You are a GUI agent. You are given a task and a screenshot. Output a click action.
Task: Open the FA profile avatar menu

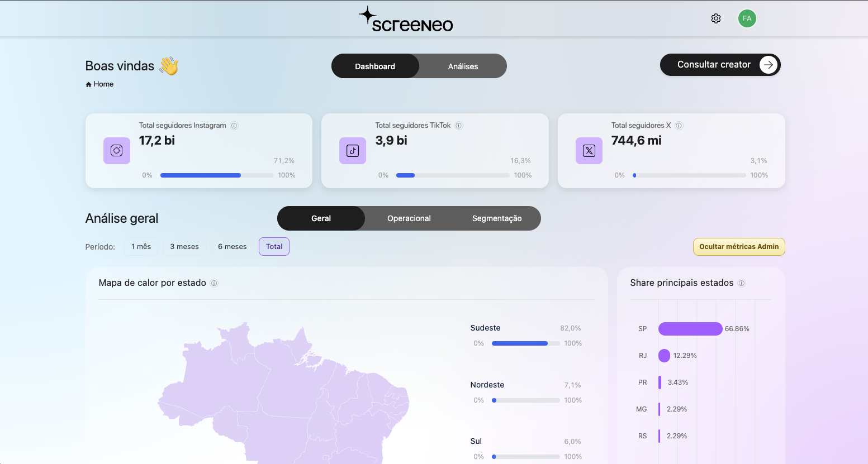tap(747, 18)
